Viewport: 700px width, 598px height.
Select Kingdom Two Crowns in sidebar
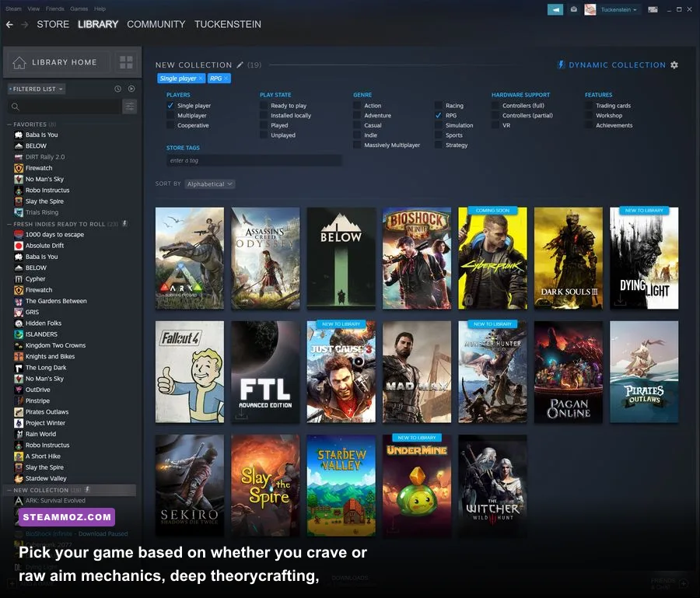(x=55, y=345)
